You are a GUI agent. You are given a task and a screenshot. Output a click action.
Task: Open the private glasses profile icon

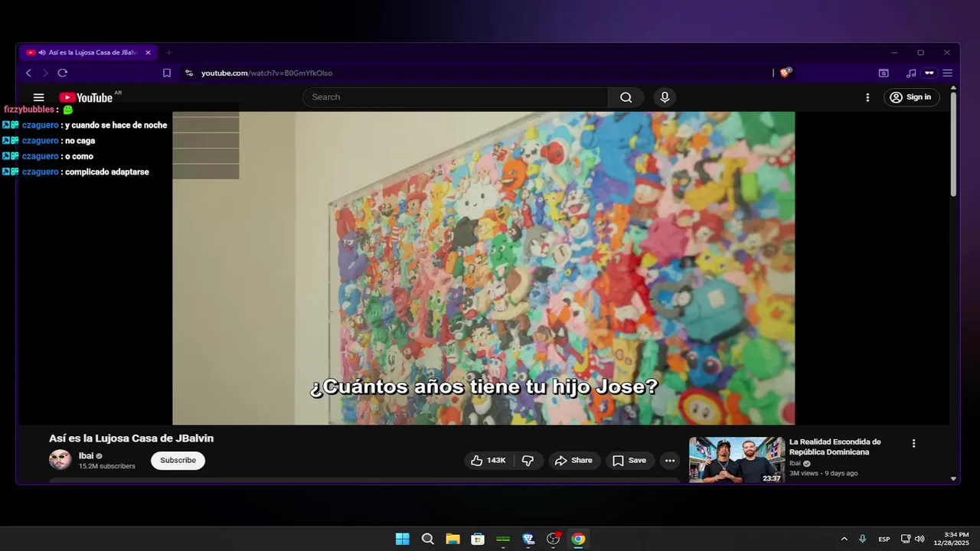929,73
